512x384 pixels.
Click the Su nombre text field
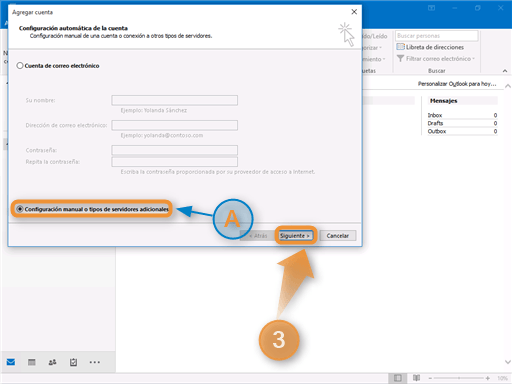point(175,100)
